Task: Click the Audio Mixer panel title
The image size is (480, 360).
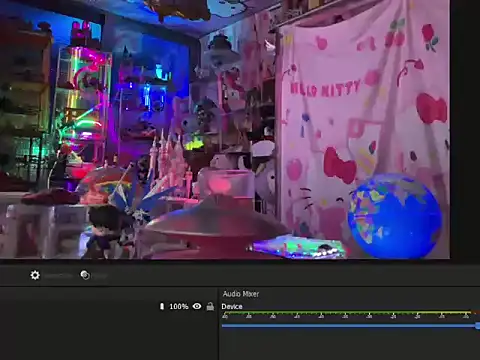Action: click(x=241, y=294)
